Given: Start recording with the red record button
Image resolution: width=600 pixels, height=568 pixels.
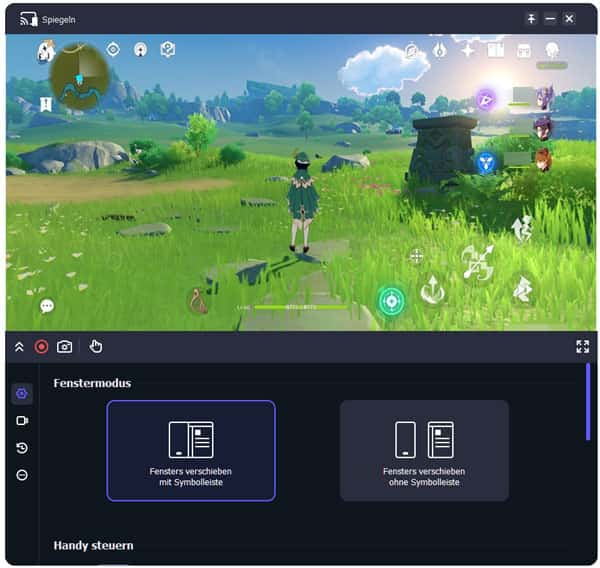Looking at the screenshot, I should coord(42,347).
